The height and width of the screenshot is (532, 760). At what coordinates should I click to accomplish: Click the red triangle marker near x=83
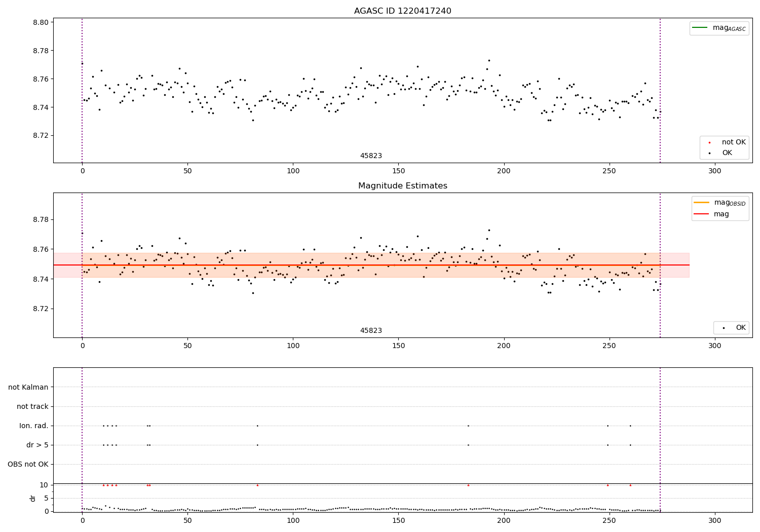[x=257, y=485]
